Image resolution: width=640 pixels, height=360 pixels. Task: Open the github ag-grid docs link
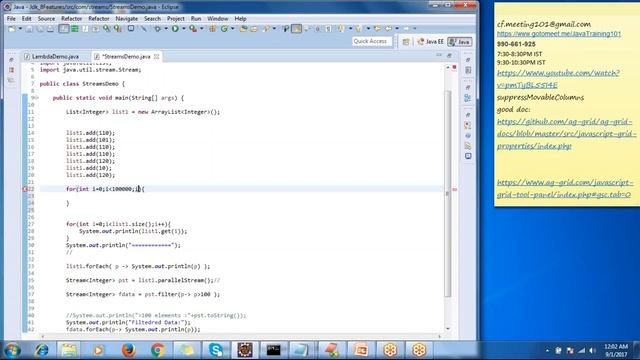(x=567, y=133)
